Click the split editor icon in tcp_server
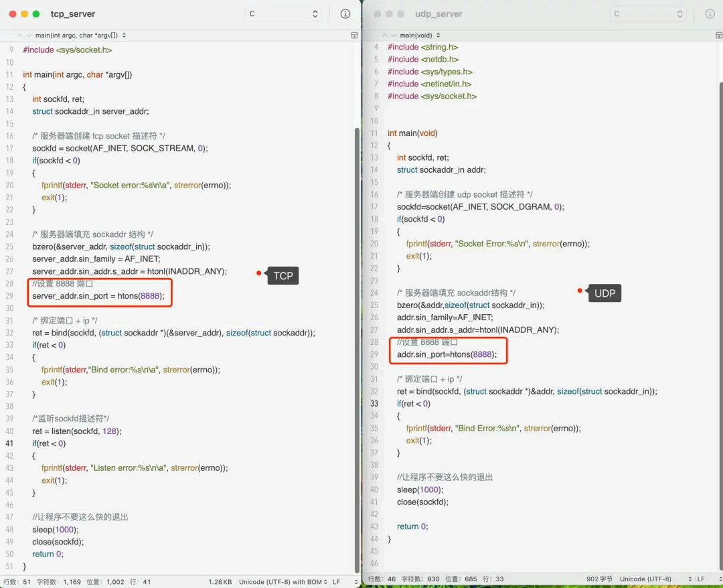Screen dimensions: 723x588 (354, 35)
